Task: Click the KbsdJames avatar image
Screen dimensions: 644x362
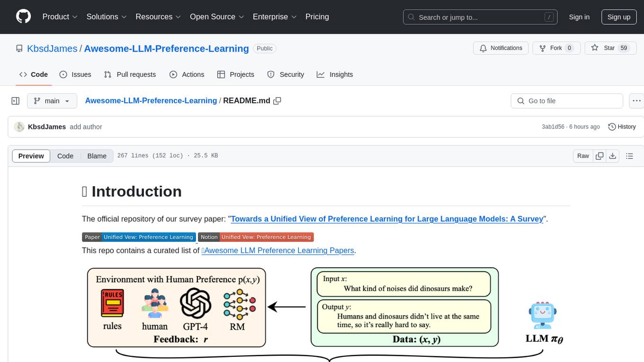Action: [x=19, y=127]
